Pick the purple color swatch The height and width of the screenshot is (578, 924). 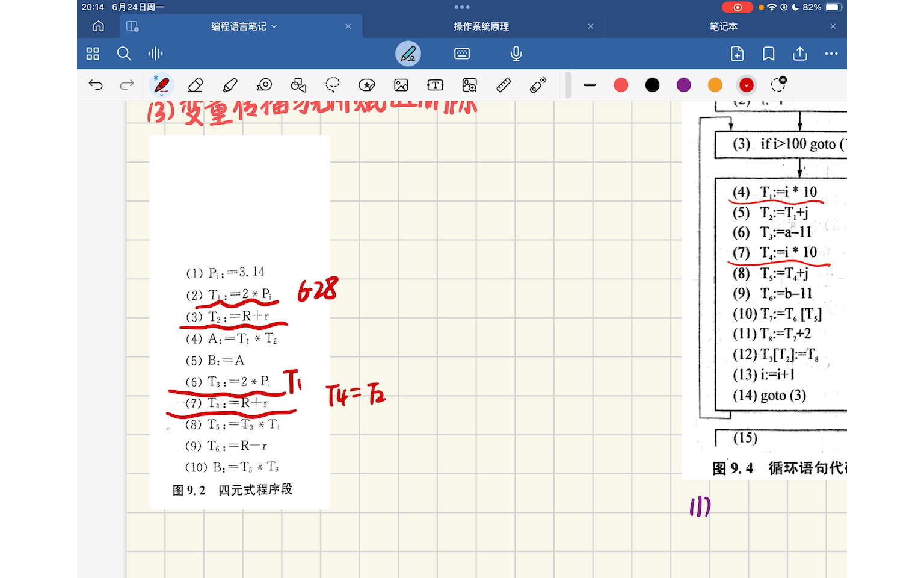[x=684, y=85]
